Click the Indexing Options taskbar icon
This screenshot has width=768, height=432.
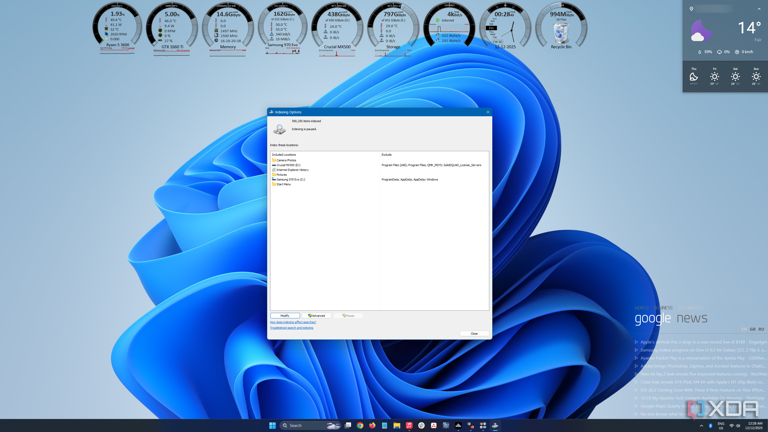tap(495, 426)
